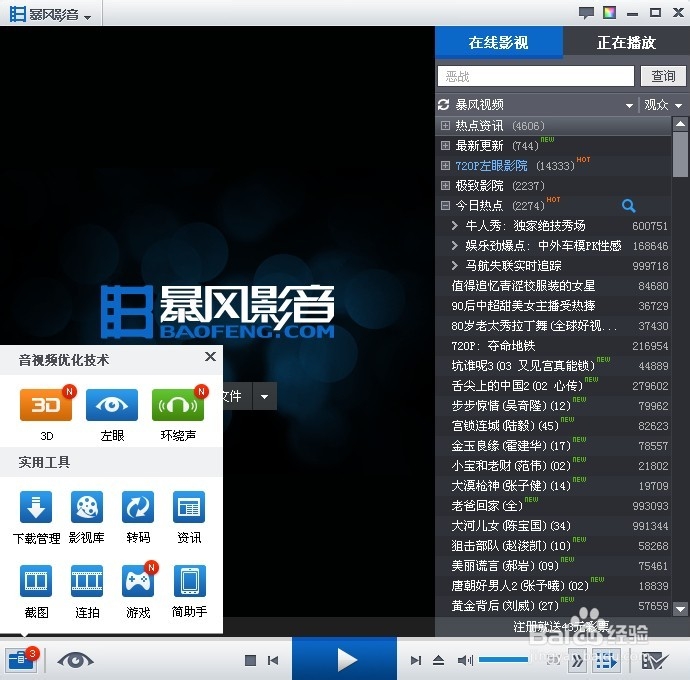
Task: Click the list scrollbar up arrow
Action: 680,124
